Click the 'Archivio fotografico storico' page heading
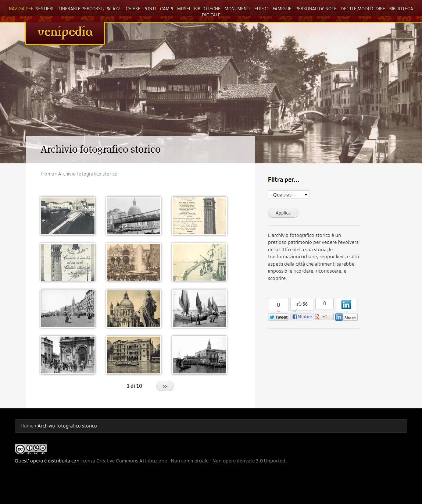Viewport: 422px width, 504px height. click(x=101, y=149)
